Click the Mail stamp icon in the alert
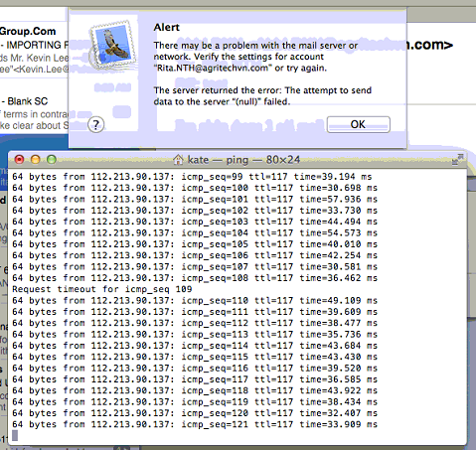 click(x=113, y=45)
